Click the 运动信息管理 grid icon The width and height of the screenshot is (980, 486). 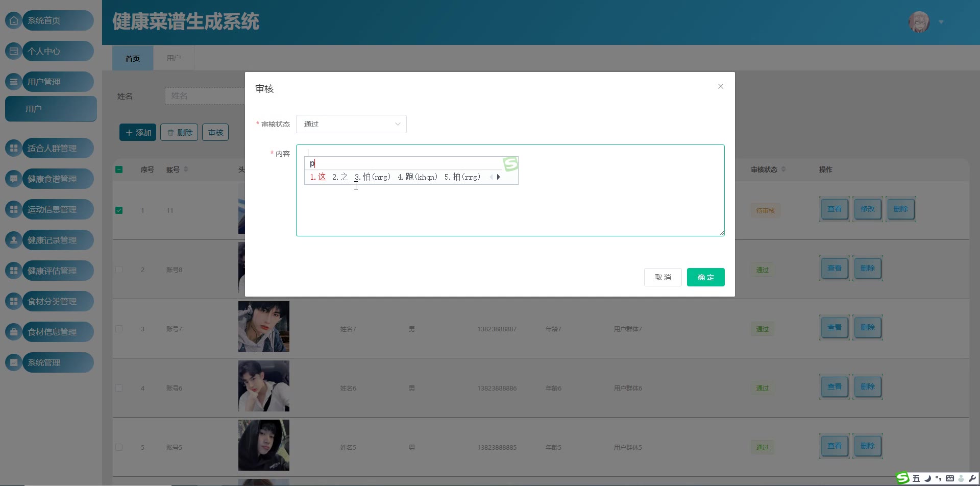[14, 209]
